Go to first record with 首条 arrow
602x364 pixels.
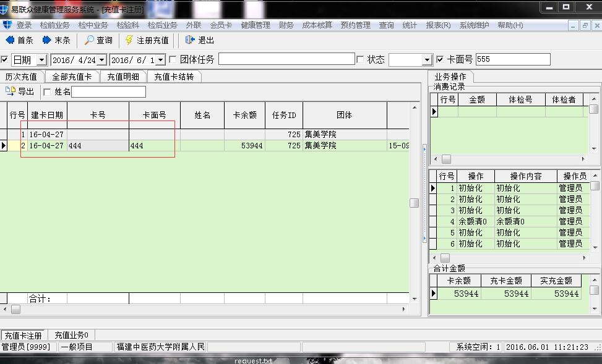(x=20, y=40)
